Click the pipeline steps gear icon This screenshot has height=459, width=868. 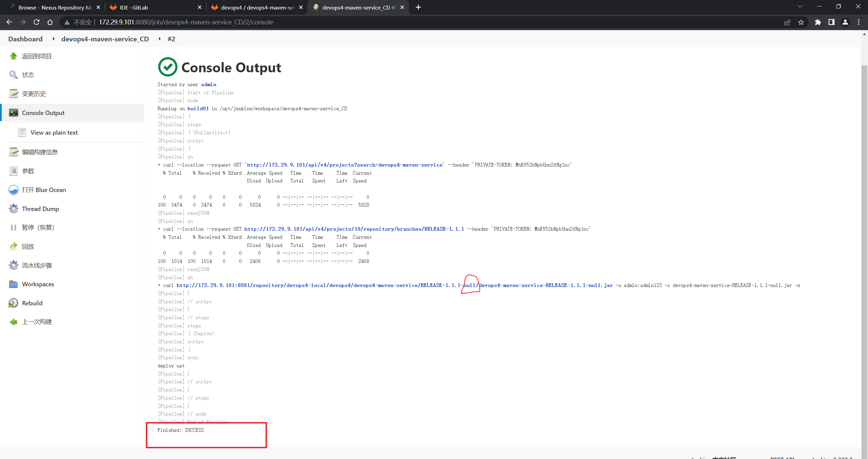tap(13, 265)
